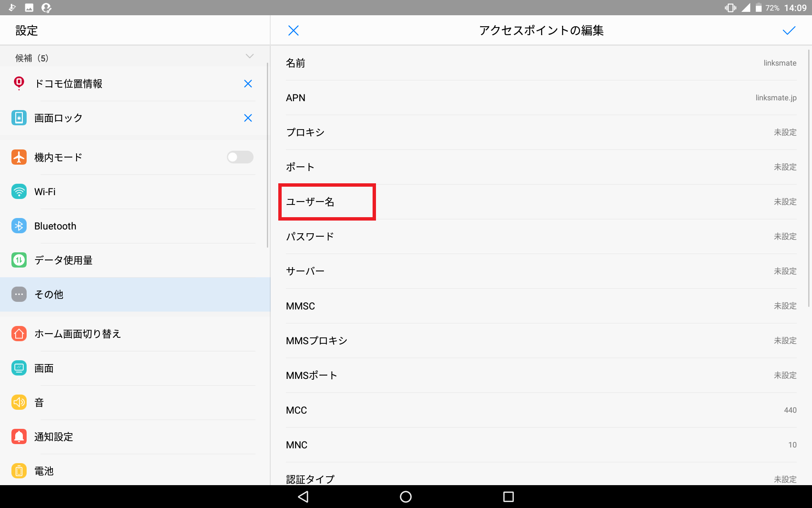Screen dimensions: 812x508
Task: Toggle 機内モード switch
Action: click(x=240, y=157)
